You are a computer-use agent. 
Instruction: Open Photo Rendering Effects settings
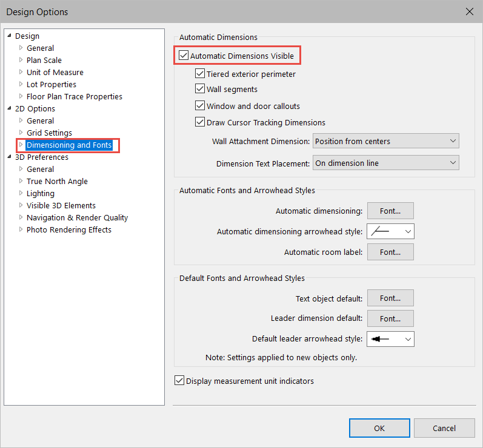pyautogui.click(x=69, y=229)
